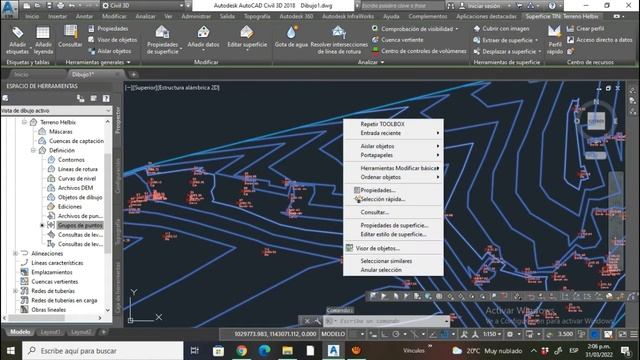The height and width of the screenshot is (360, 640).
Task: Choose Aislar objetos in context menu
Action: coord(393,146)
